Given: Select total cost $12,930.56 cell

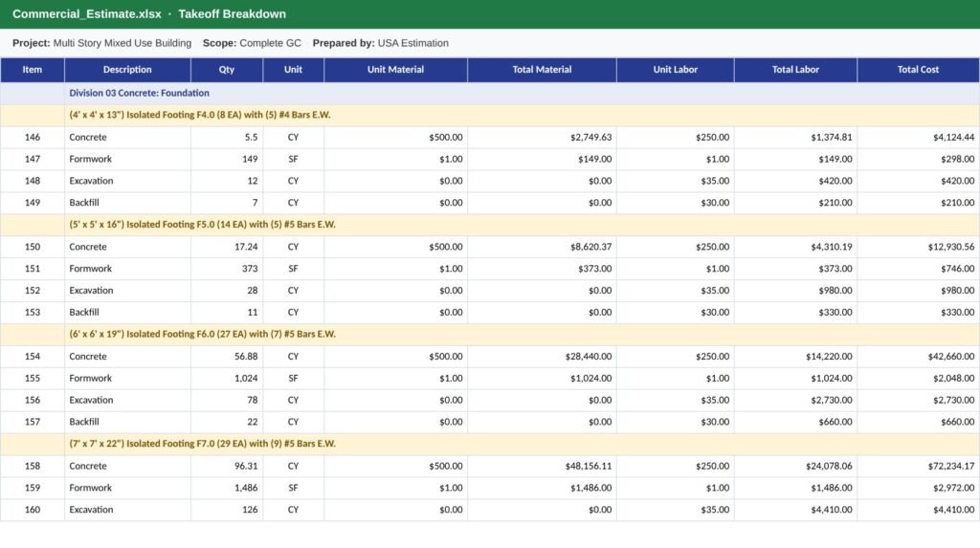Looking at the screenshot, I should 918,247.
